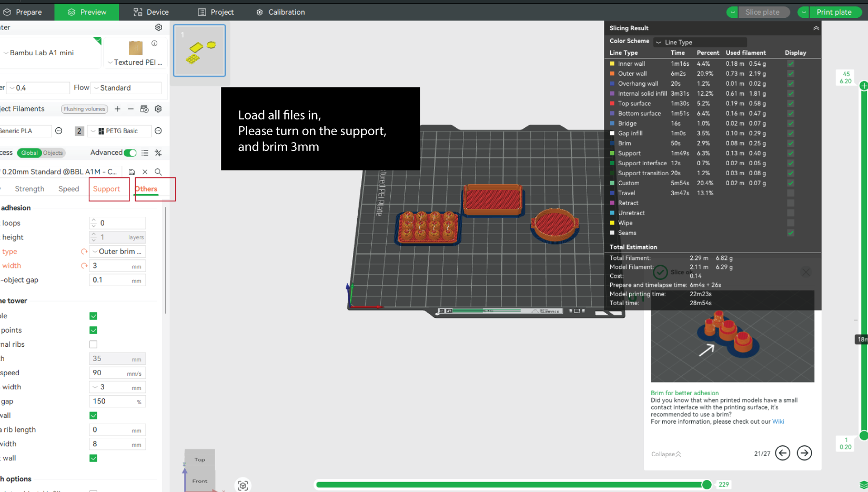
Task: Go to previous tip arrow
Action: click(782, 453)
